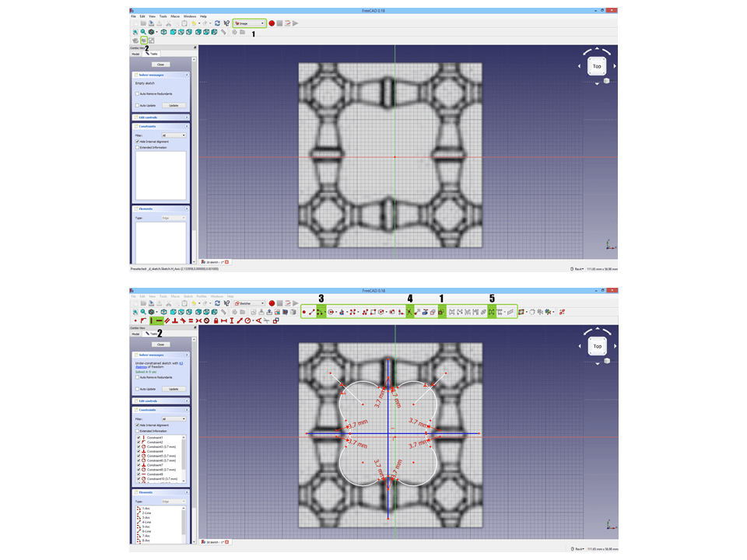Uncheck Constraint10 (3.7 mm) checkbox

pyautogui.click(x=139, y=478)
